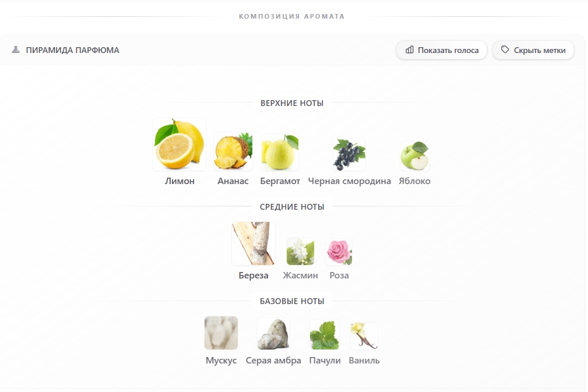Click the lemon note image
This screenshot has width=588, height=392.
179,144
